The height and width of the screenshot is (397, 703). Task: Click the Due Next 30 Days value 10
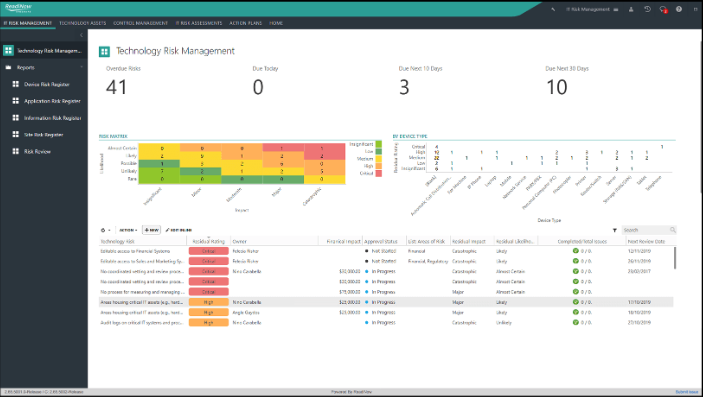(x=556, y=87)
